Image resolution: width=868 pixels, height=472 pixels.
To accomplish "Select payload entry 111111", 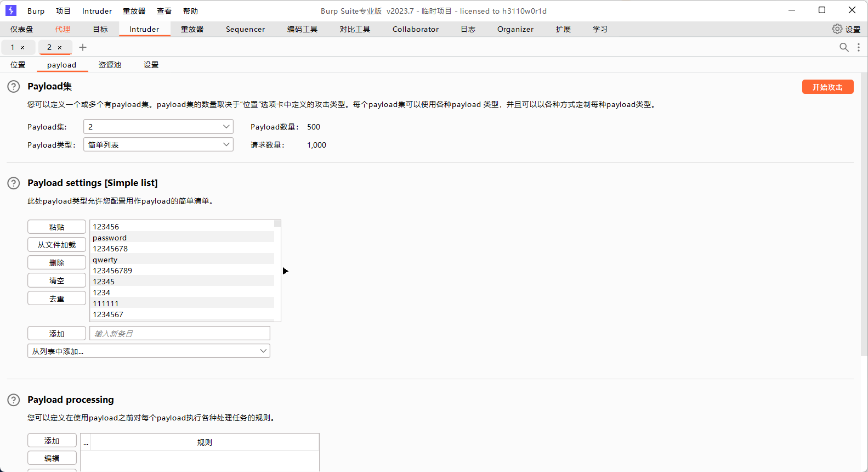I will click(x=182, y=304).
